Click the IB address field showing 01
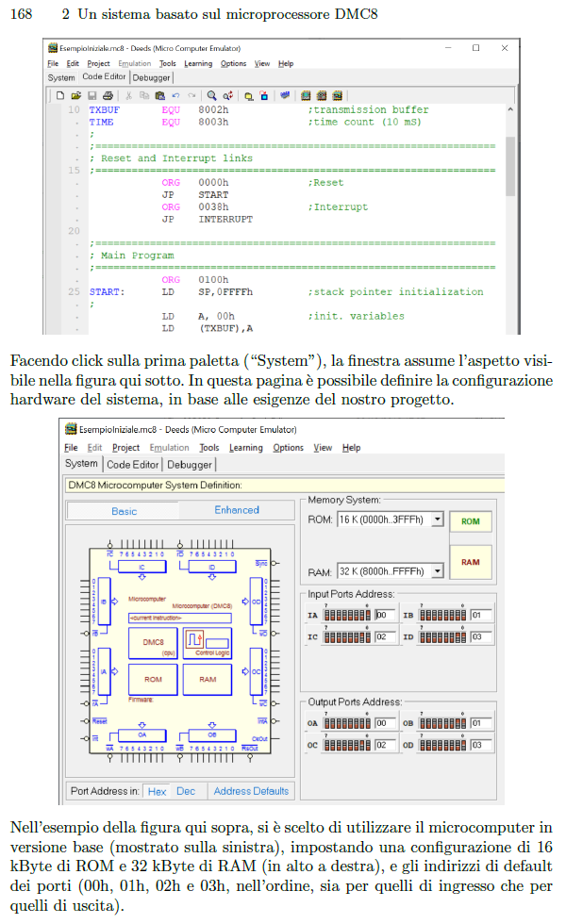This screenshot has height=924, width=566. [x=480, y=615]
